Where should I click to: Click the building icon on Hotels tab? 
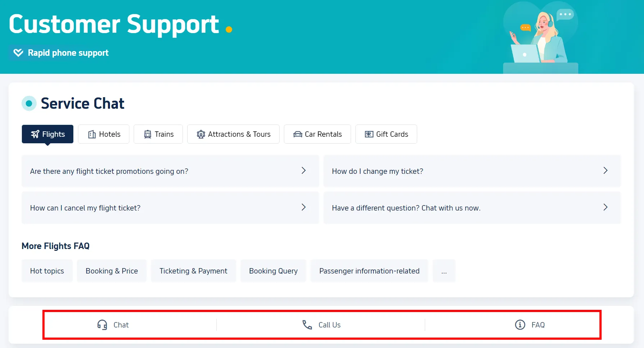click(92, 134)
